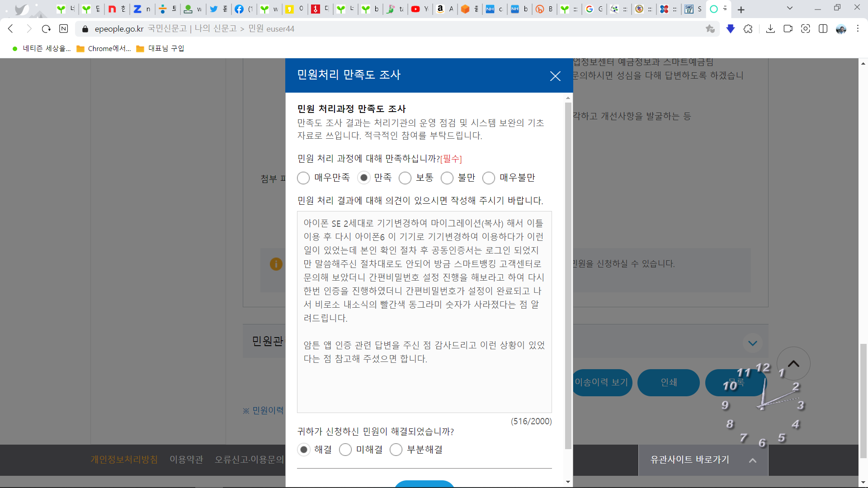Switch to the Google tab

click(x=595, y=9)
